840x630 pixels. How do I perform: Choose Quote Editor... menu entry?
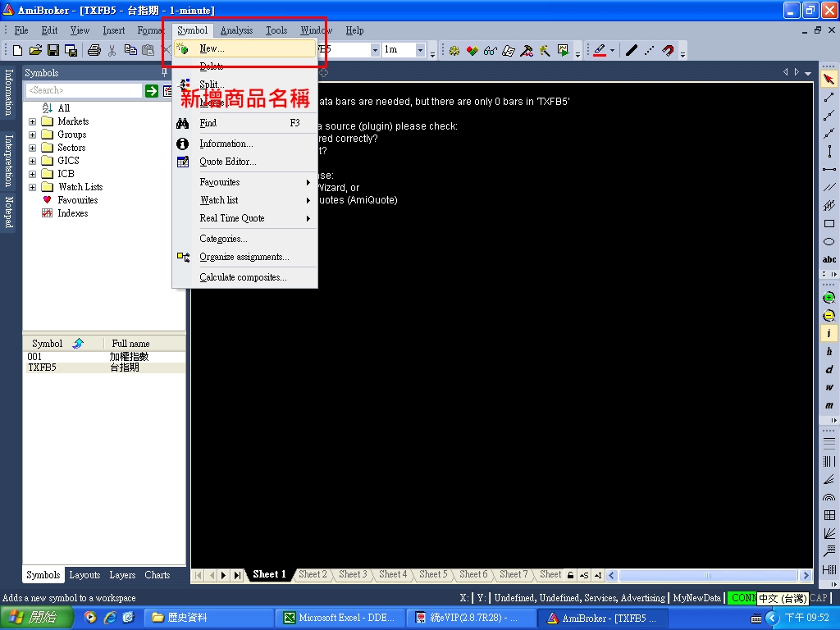pyautogui.click(x=244, y=162)
